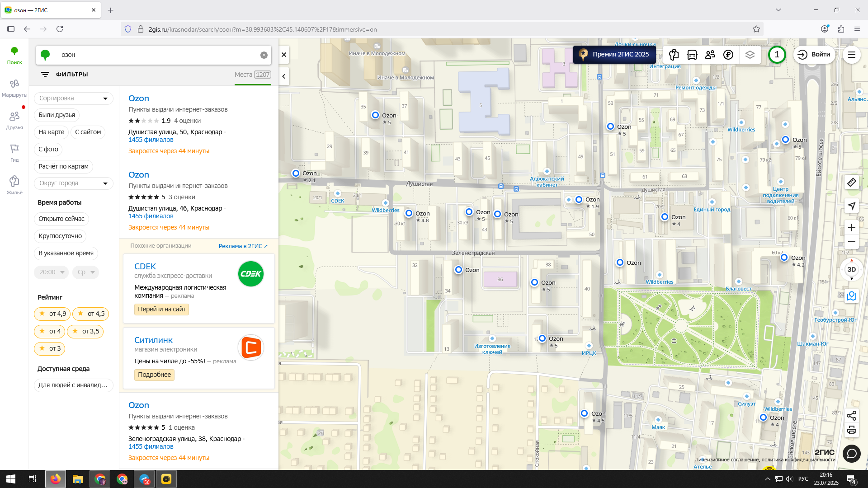Toggle the С фото filter chip
This screenshot has height=488, width=868.
click(48, 149)
